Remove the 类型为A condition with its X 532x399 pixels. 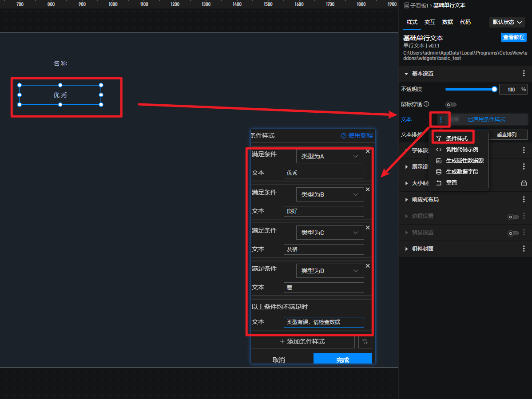(368, 151)
